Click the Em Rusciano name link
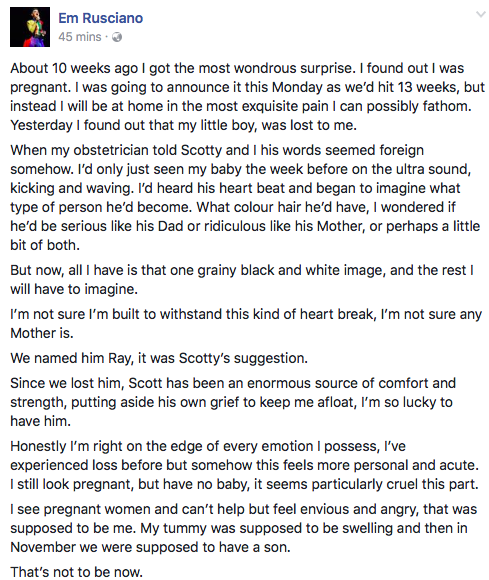This screenshot has width=489, height=580. click(x=101, y=18)
